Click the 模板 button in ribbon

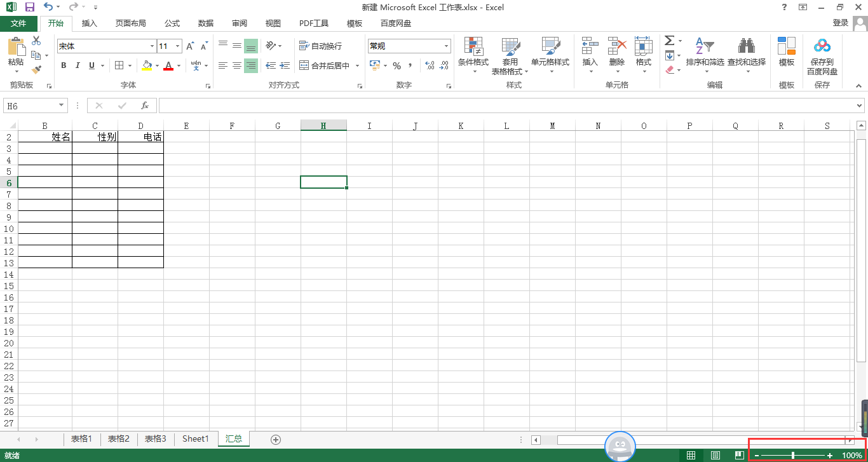(x=787, y=53)
